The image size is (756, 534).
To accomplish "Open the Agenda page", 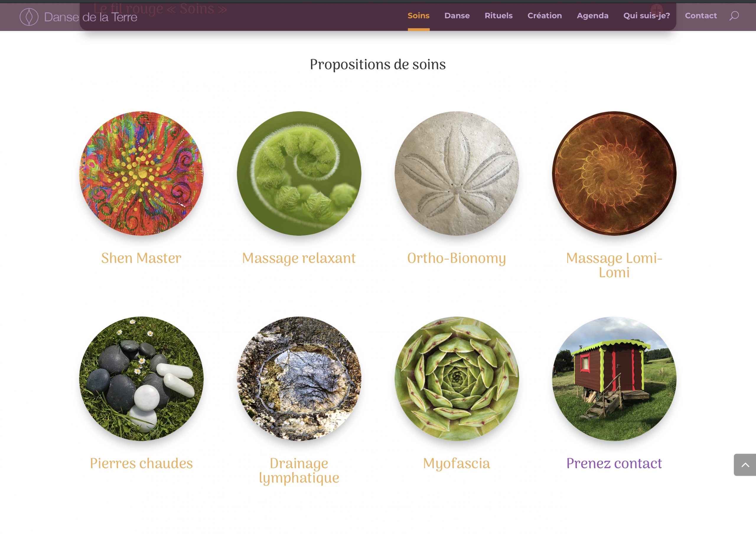I will tap(592, 16).
